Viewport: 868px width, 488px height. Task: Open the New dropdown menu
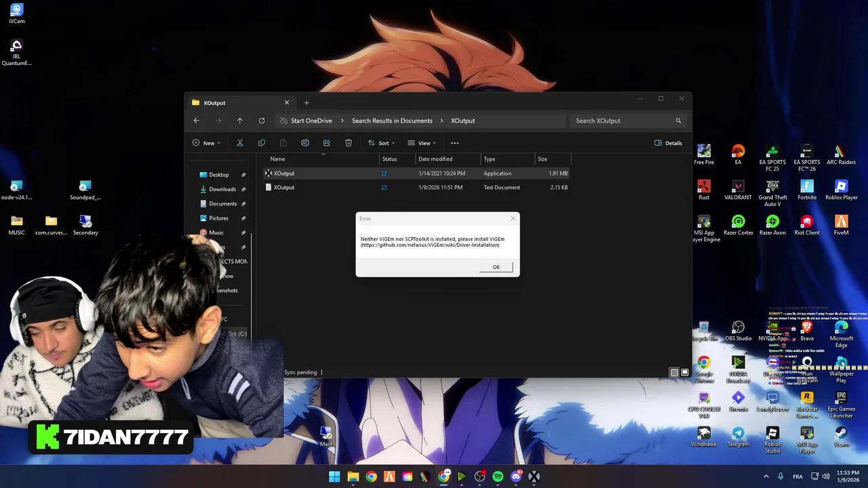206,143
